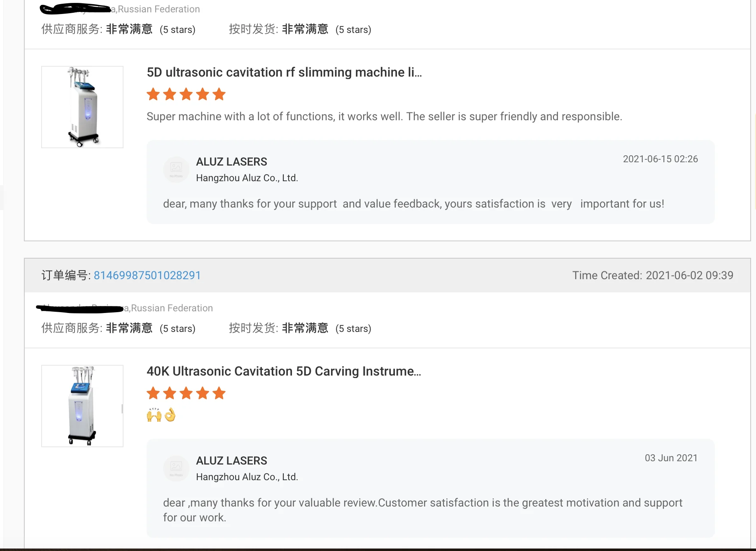Click ALUZ LASERS avatar in the 03 Jun 2021 reply
Screen dimensions: 756x551
[176, 468]
